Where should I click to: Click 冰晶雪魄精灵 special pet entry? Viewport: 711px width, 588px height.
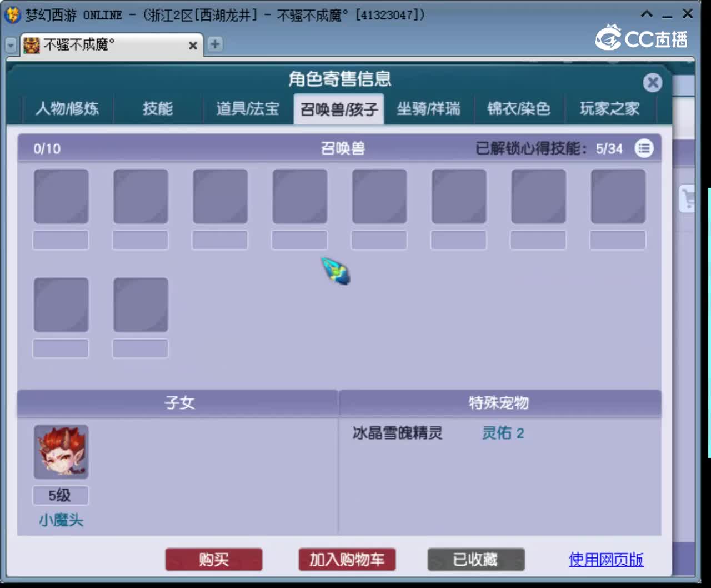398,433
